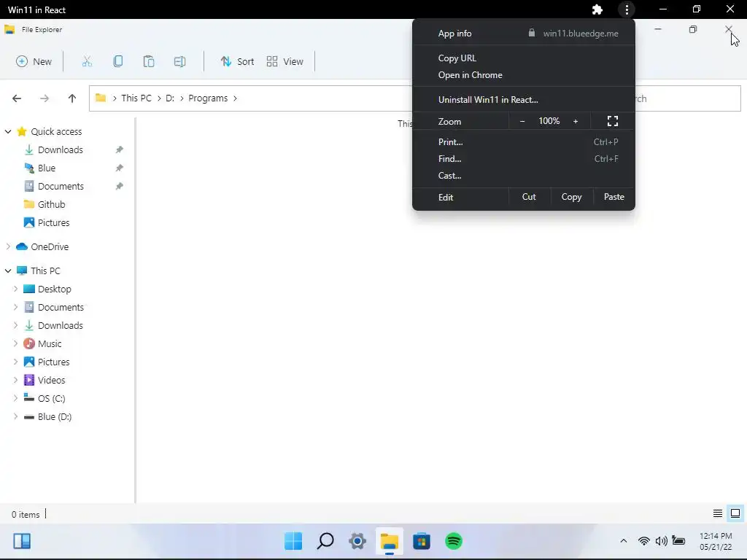The height and width of the screenshot is (560, 747).
Task: Click the chevron after Programs in breadcrumb
Action: coord(236,98)
